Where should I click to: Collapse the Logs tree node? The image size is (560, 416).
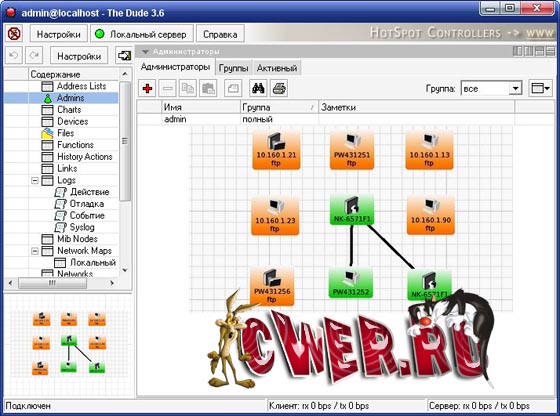pyautogui.click(x=35, y=180)
